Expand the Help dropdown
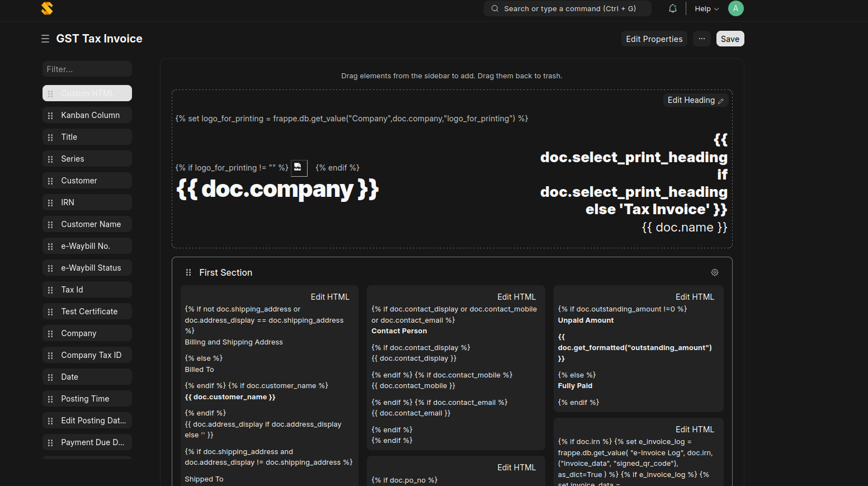868x486 pixels. 706,8
